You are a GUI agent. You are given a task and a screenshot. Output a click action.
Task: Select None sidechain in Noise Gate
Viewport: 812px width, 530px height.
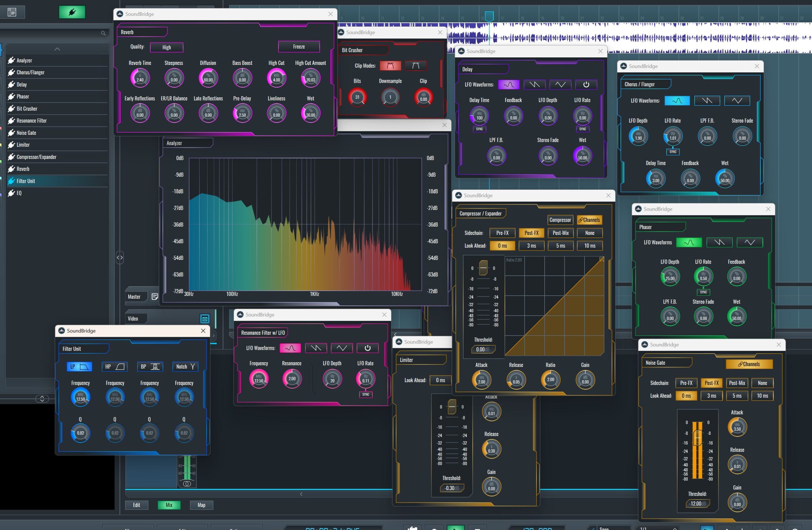coord(762,383)
